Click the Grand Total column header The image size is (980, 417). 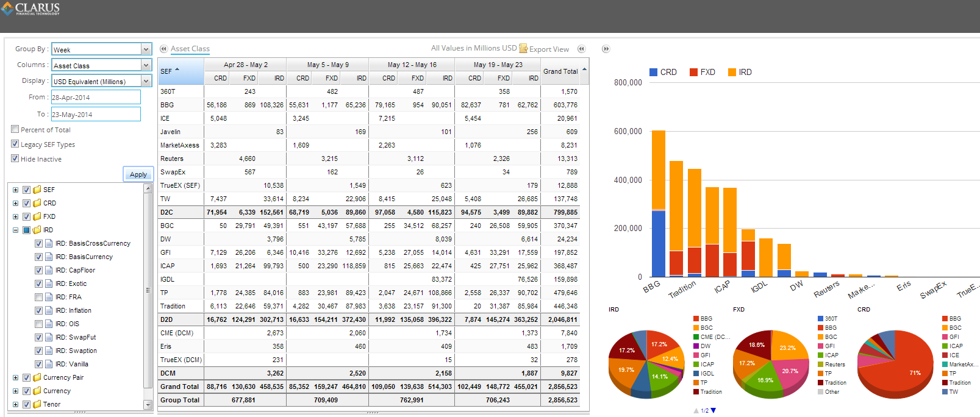pos(560,71)
